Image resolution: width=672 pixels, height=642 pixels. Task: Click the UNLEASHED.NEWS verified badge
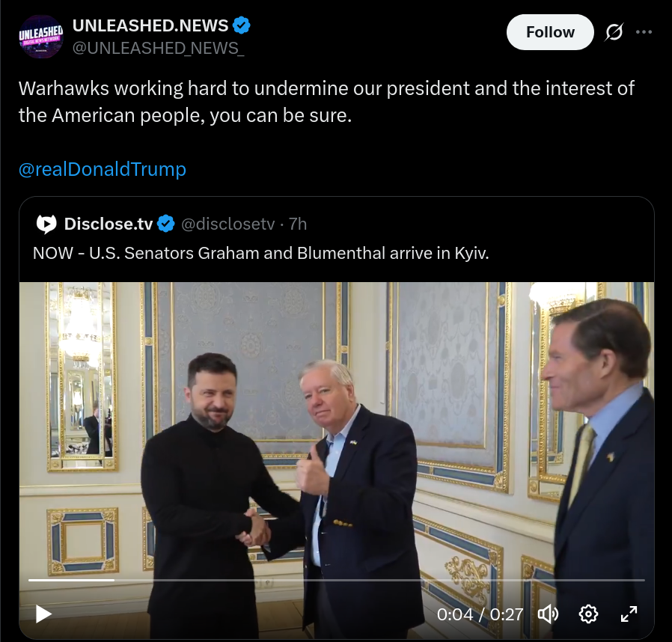point(241,25)
